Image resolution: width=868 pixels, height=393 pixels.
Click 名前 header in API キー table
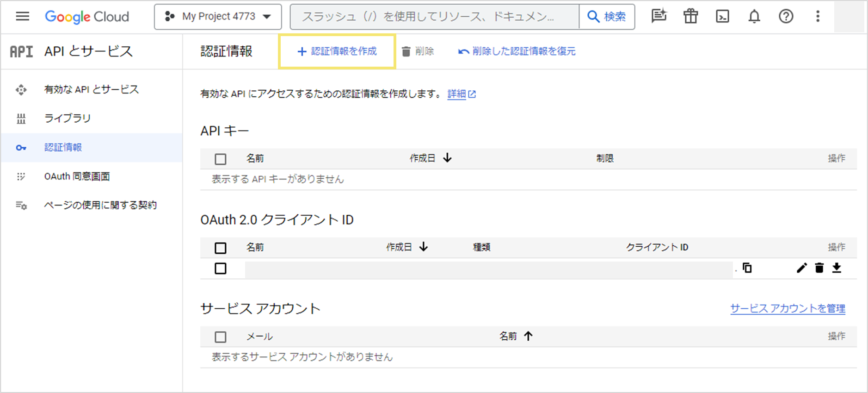(x=255, y=158)
